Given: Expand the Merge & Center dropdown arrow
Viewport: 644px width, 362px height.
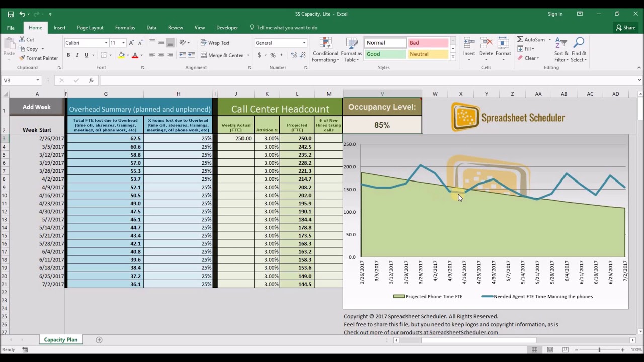Looking at the screenshot, I should tap(248, 55).
